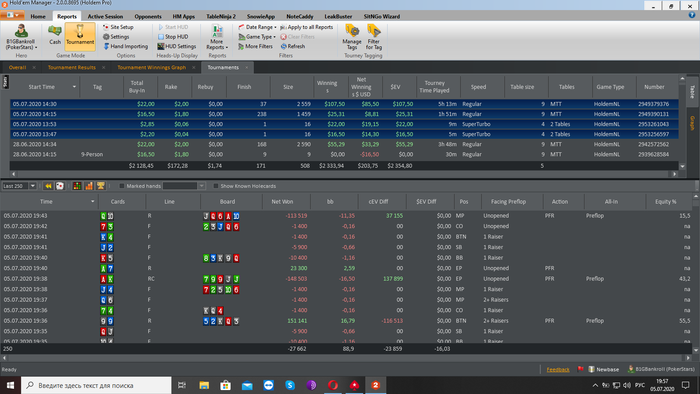Close the Tournaments report tab
The height and width of the screenshot is (394, 700).
[246, 67]
